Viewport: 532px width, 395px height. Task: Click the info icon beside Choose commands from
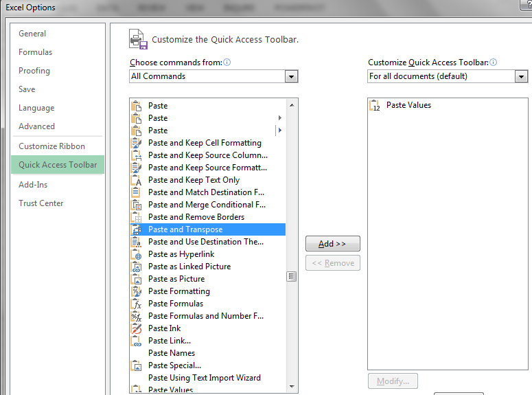[x=227, y=62]
